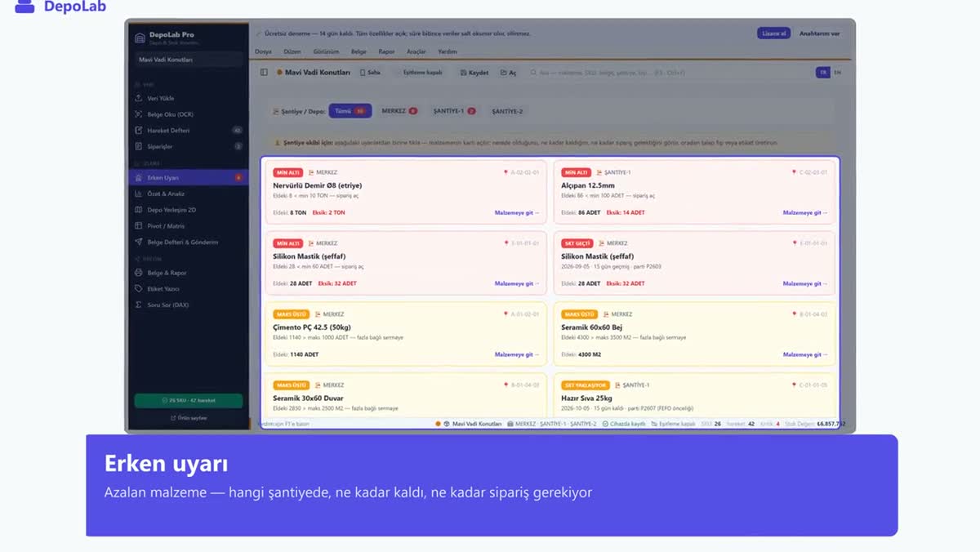The image size is (980, 552).
Task: Click the green 26 SKU · 42 hareket button
Action: click(x=189, y=400)
